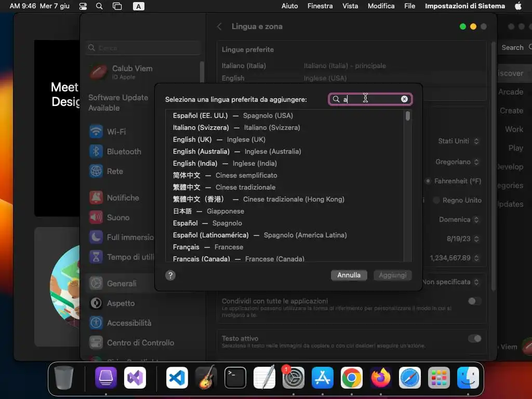Click the language search text field
Viewport: 532px width, 399px height.
click(x=370, y=99)
